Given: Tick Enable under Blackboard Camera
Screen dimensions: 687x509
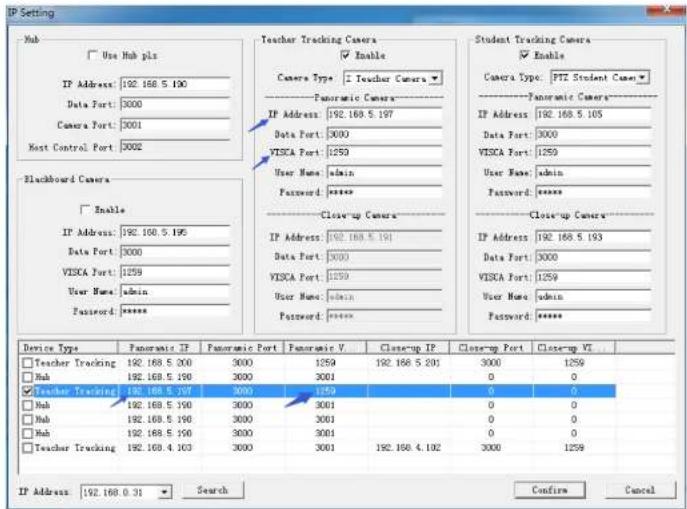Looking at the screenshot, I should (85, 209).
